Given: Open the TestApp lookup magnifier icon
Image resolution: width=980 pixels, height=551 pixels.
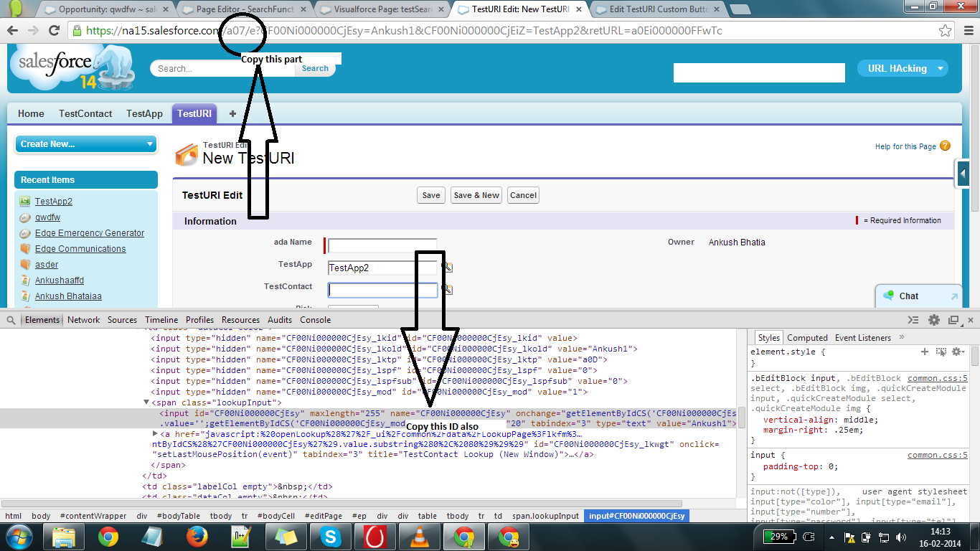Looking at the screenshot, I should [x=448, y=268].
